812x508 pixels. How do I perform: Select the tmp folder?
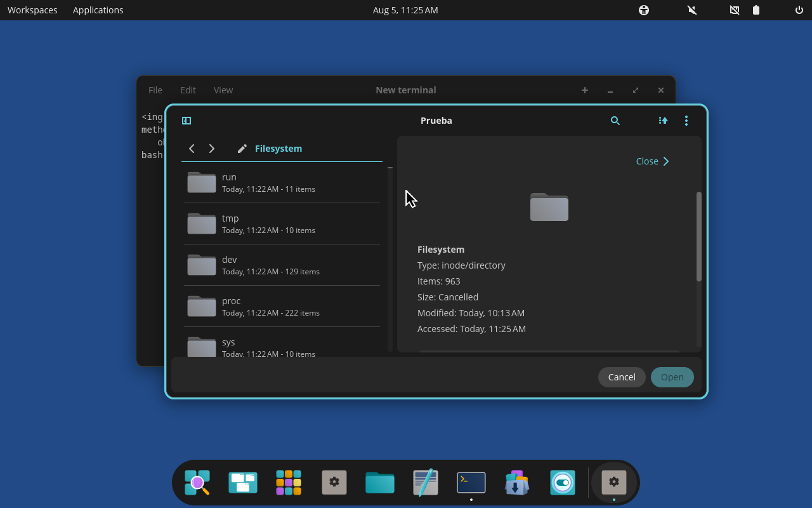coord(282,224)
